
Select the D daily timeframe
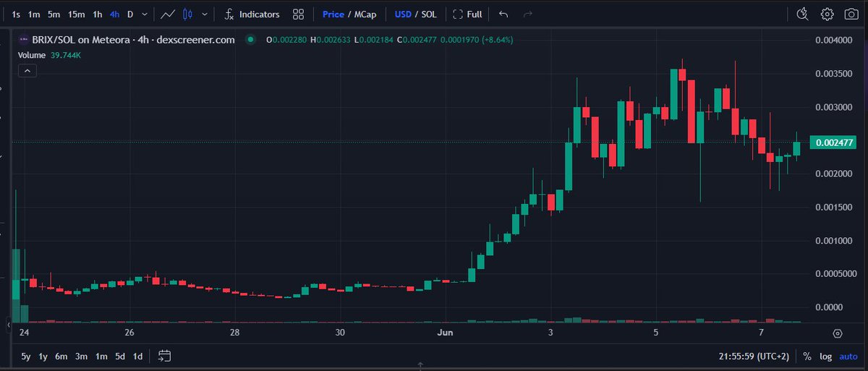[x=130, y=14]
